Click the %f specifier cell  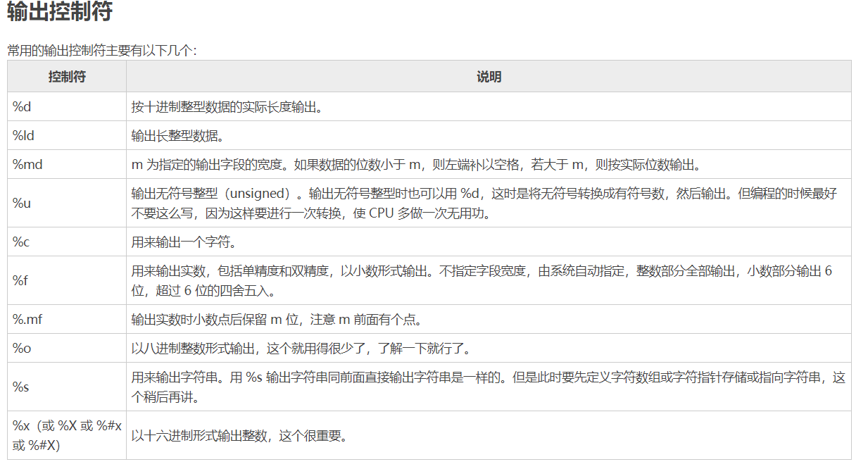(x=16, y=280)
